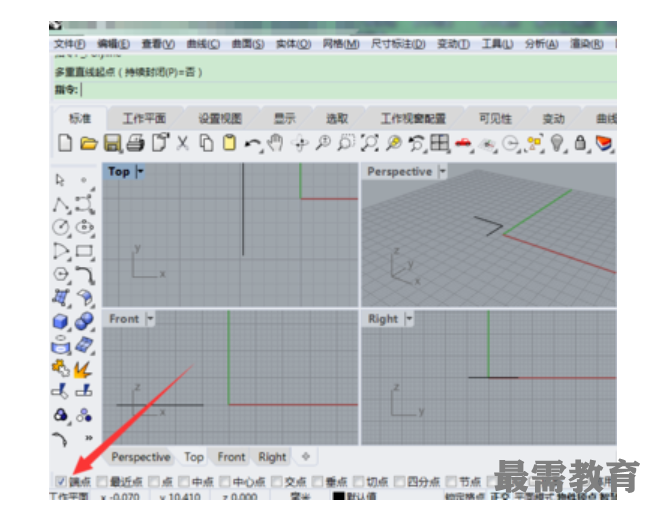The image size is (646, 516).
Task: Click the Print icon
Action: click(136, 143)
